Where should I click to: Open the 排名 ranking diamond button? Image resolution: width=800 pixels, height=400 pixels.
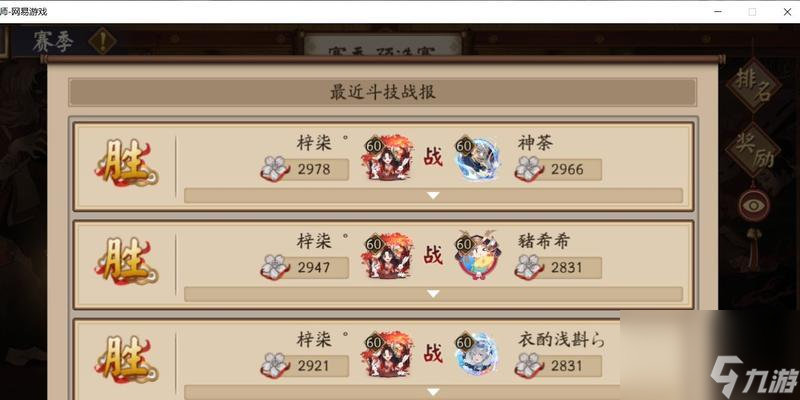pyautogui.click(x=754, y=85)
